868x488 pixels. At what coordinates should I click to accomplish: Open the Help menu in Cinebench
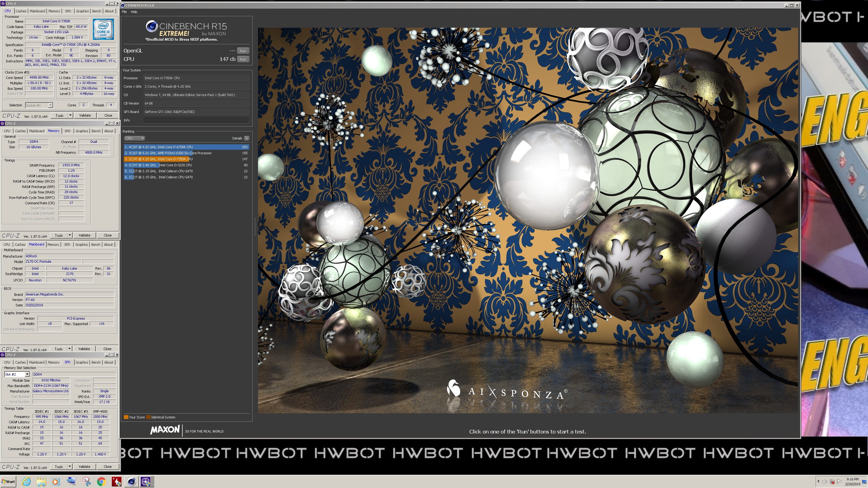coord(134,12)
